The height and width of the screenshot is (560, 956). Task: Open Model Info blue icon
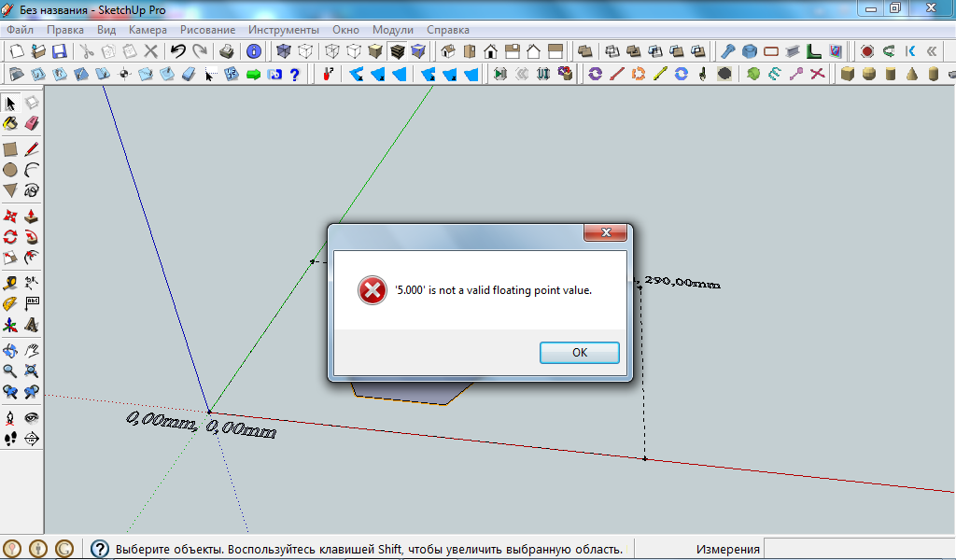(x=253, y=51)
